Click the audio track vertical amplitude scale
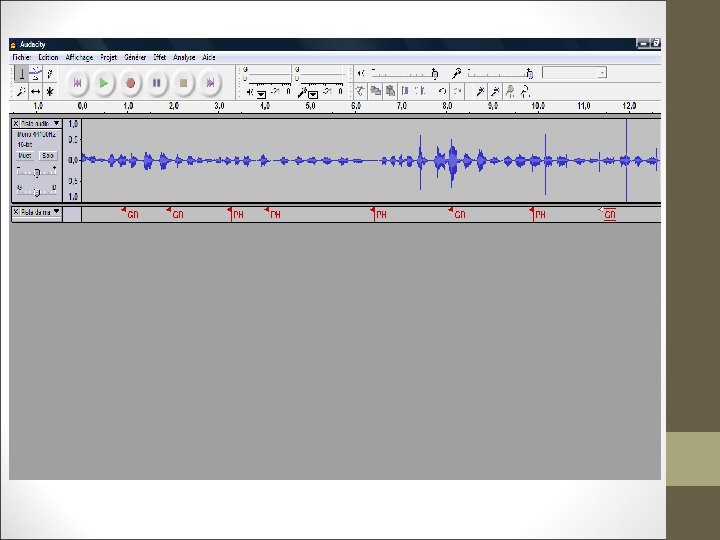This screenshot has width=720, height=540. click(x=72, y=160)
